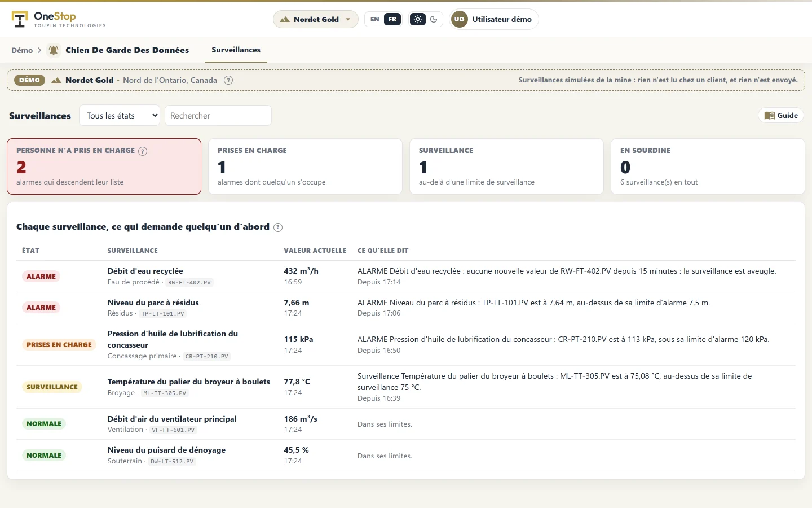The height and width of the screenshot is (508, 812).
Task: Select the Surveillance summary card
Action: [x=506, y=167]
